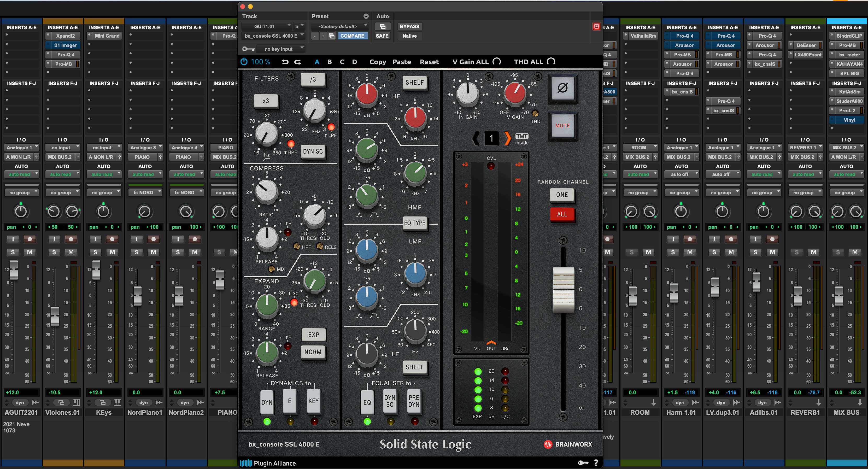Toggle the MUTE button in plugin
The width and height of the screenshot is (868, 469).
coord(562,126)
